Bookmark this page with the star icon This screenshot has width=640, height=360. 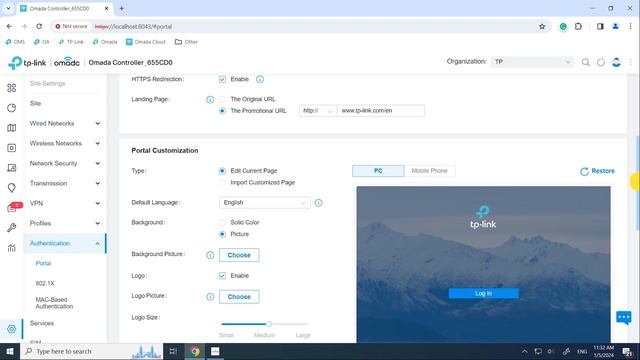pos(542,27)
